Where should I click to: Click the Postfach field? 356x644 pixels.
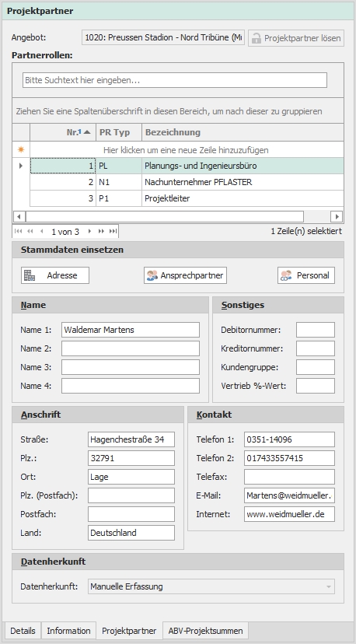coord(131,514)
